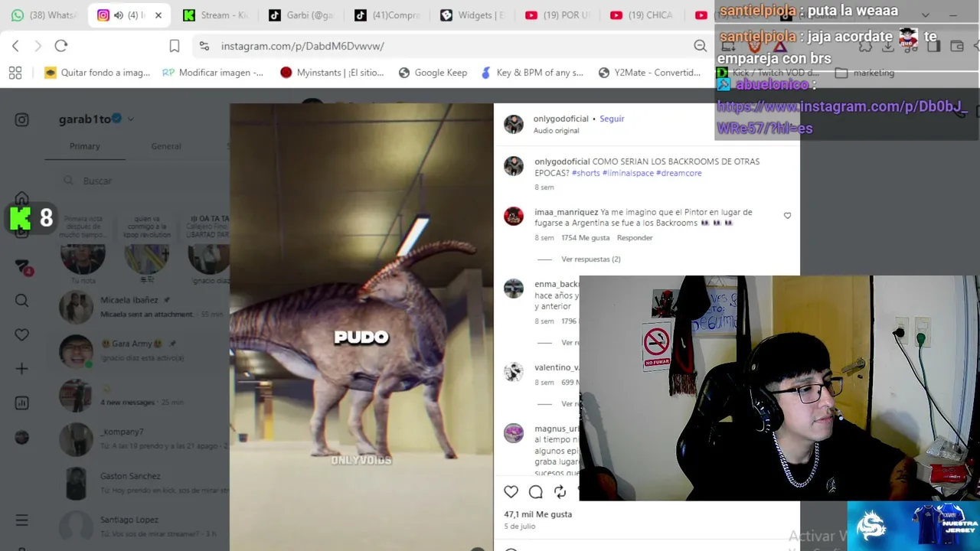The height and width of the screenshot is (551, 980).
Task: Click onlygodoficial's avatar in post header
Action: pos(514,124)
